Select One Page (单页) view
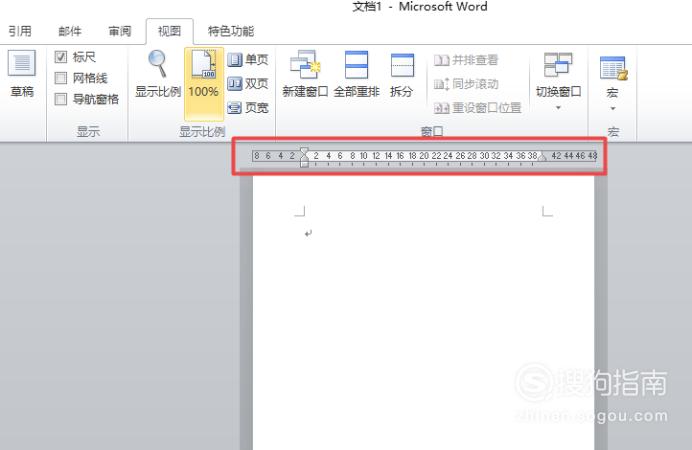 pos(248,59)
